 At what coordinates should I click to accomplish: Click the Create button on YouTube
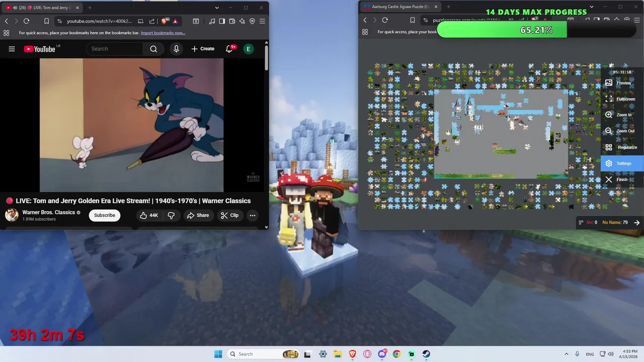[x=203, y=49]
